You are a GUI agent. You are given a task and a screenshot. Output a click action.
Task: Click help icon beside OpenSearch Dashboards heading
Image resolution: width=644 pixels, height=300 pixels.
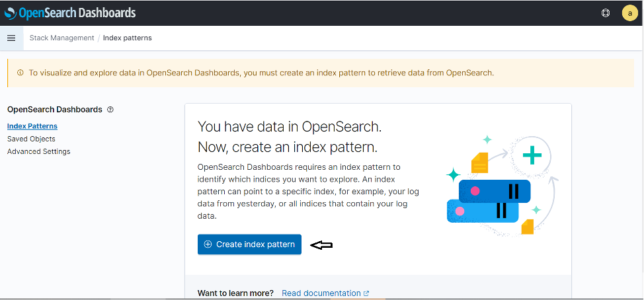point(110,110)
